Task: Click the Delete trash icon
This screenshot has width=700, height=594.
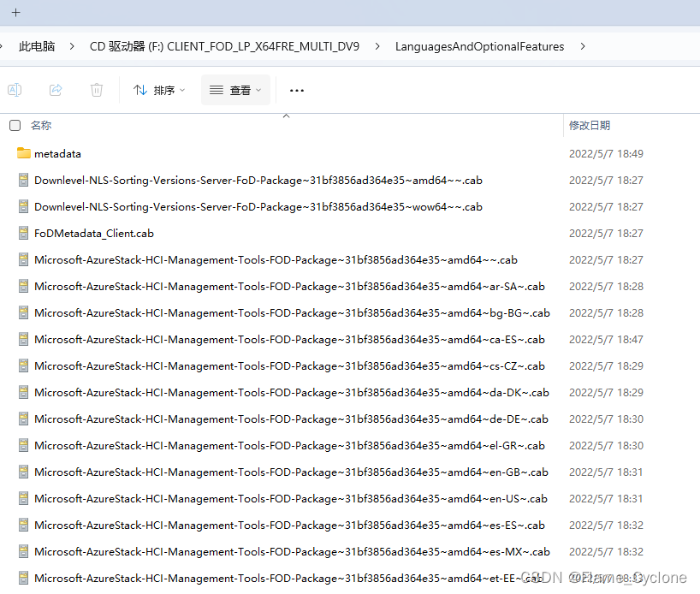Action: (97, 90)
